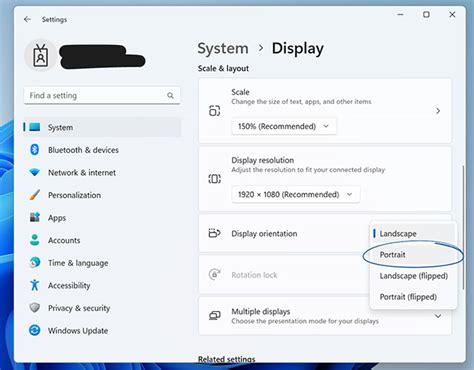
Task: Click the Time & language globe icon
Action: point(35,263)
